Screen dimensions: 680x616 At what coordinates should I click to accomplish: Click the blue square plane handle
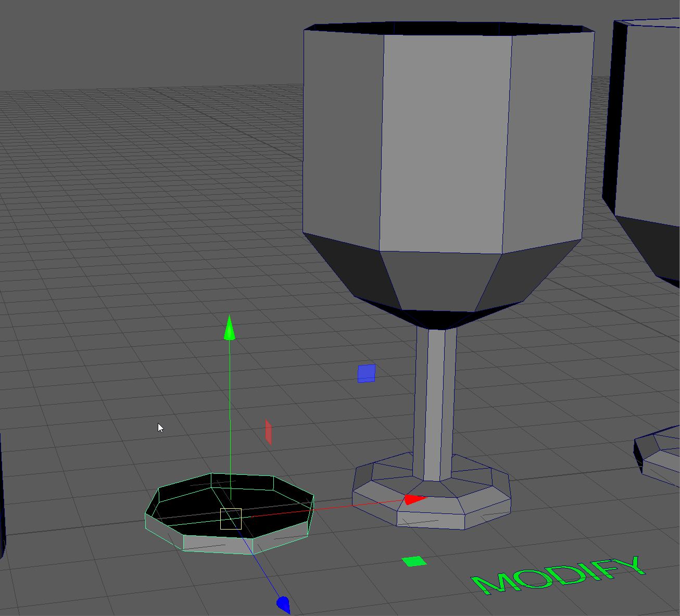point(367,373)
